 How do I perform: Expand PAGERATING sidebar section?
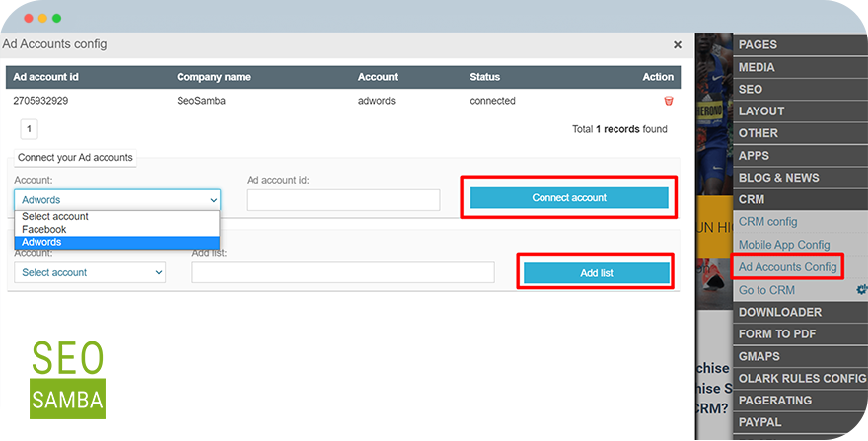800,400
